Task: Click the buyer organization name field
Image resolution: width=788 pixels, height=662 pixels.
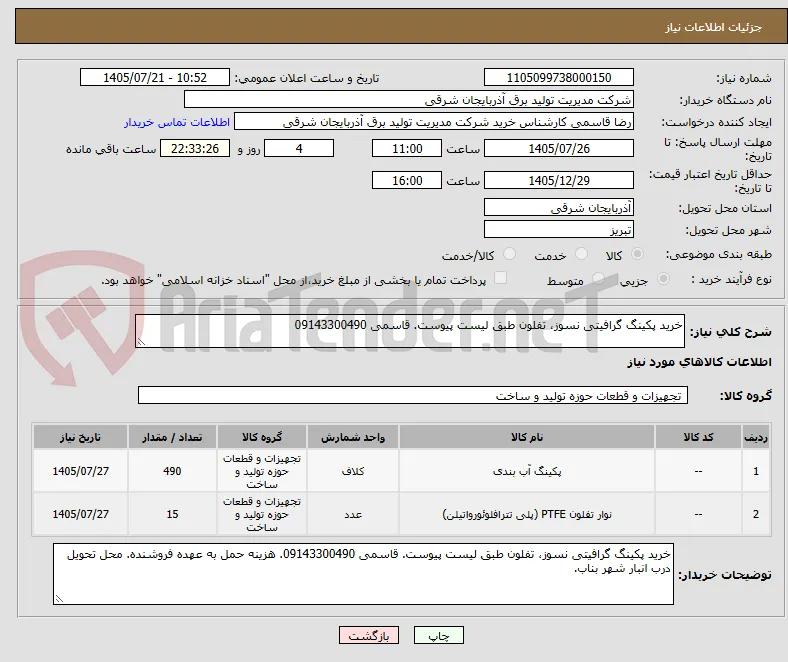Action: coord(409,100)
